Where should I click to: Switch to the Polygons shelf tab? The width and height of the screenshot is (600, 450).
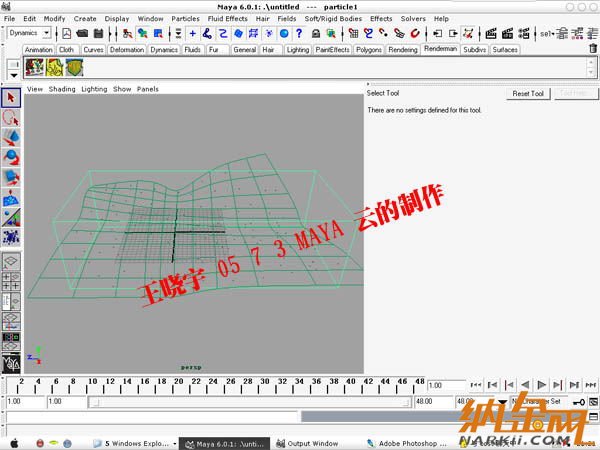pyautogui.click(x=369, y=50)
